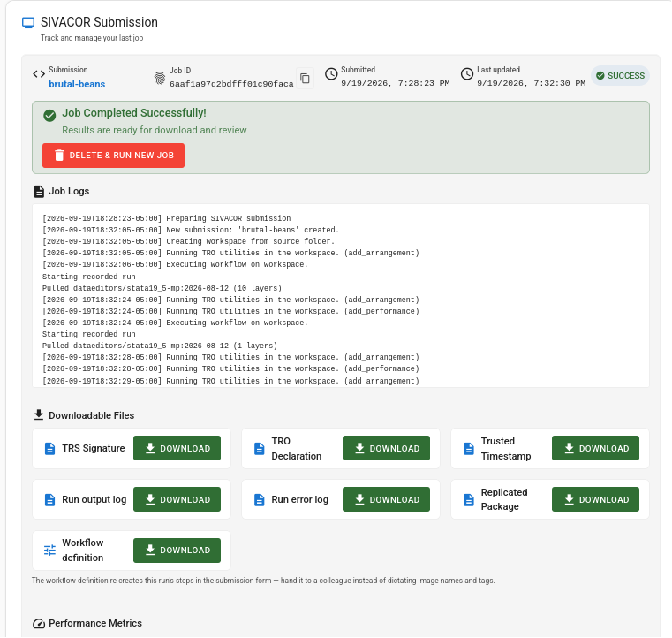Click the clock icon beside Last updated
Screen dimensions: 672x638
[x=467, y=74]
